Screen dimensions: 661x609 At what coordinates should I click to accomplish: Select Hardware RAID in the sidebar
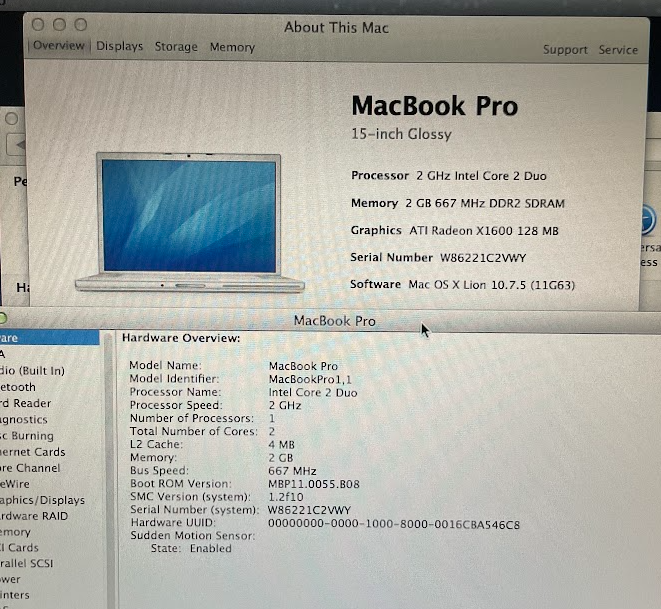click(x=34, y=516)
